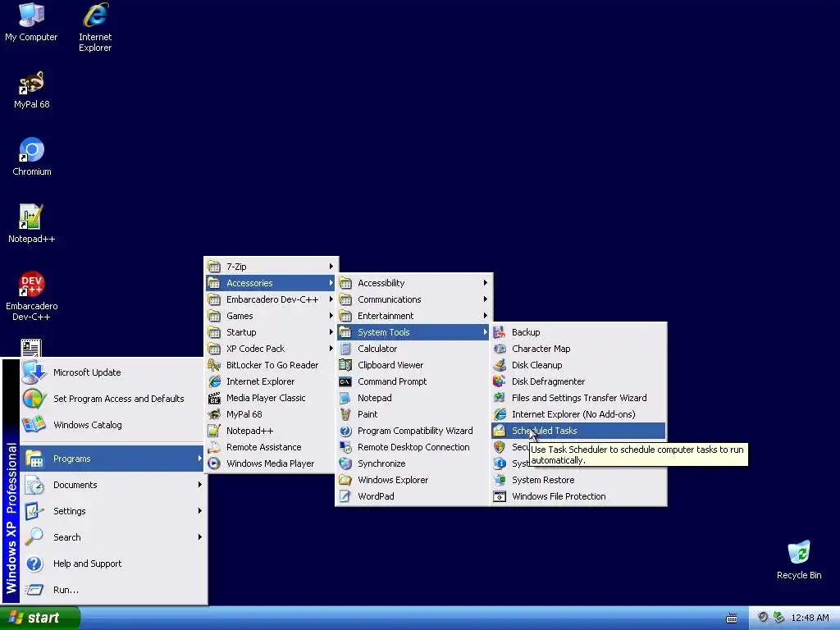The image size is (840, 630).
Task: Open Remote Desktop Connection
Action: coord(413,447)
